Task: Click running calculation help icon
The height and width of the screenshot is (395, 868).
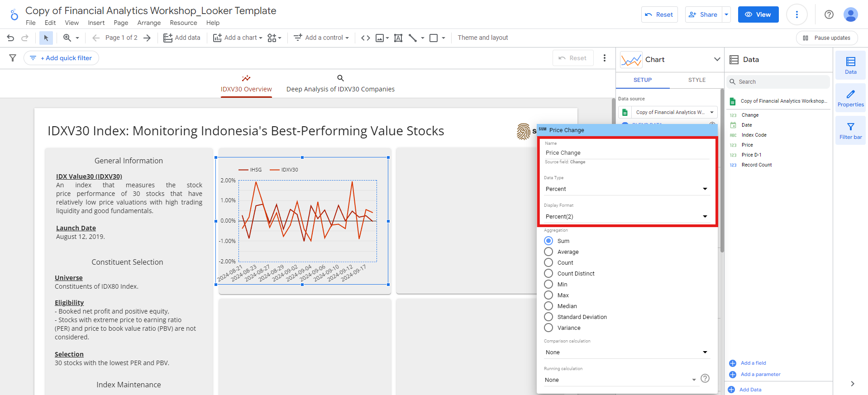Action: 705,378
